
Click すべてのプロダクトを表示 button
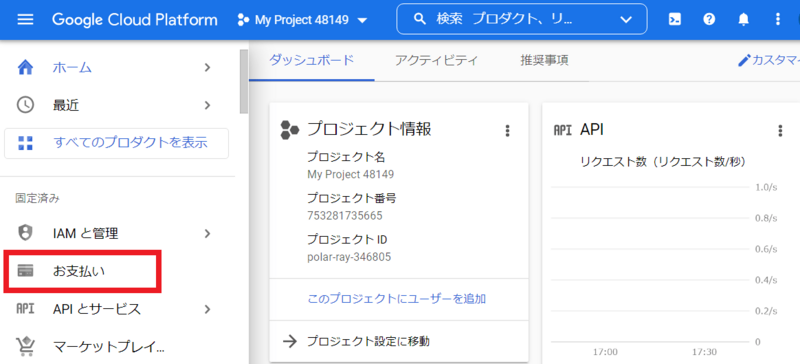[116, 143]
